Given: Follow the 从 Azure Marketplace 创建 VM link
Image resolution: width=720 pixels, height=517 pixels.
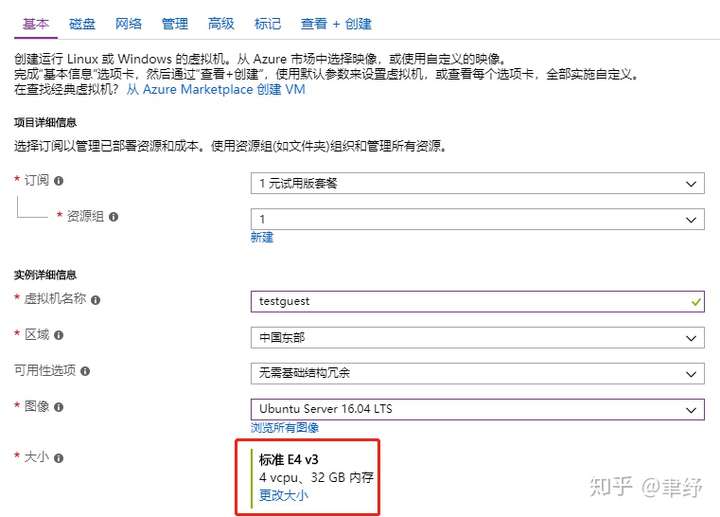Looking at the screenshot, I should point(216,89).
